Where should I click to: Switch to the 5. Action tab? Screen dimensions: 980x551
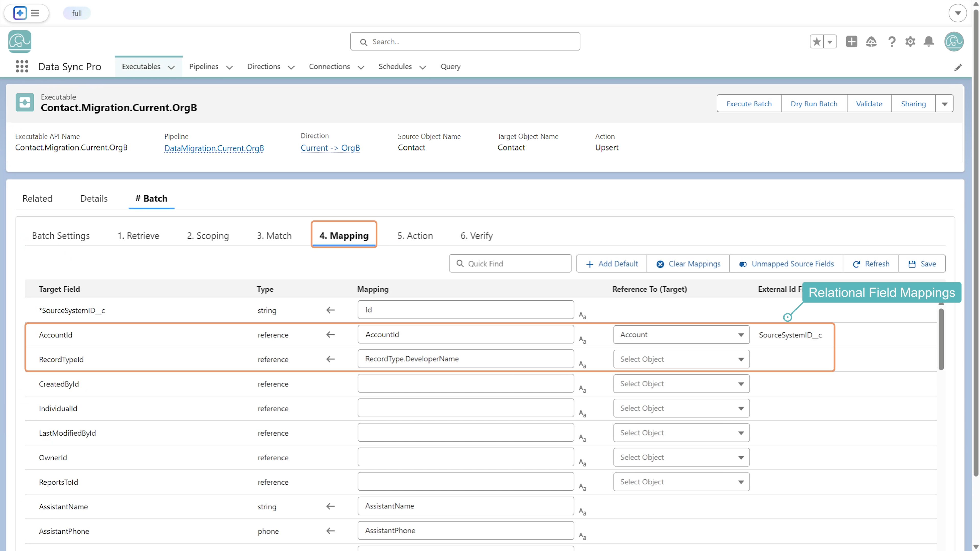click(x=415, y=235)
